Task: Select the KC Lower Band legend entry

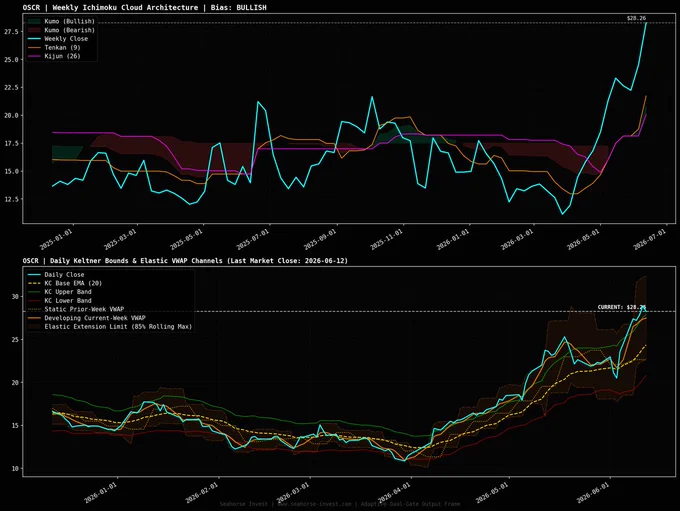Action: click(x=60, y=301)
